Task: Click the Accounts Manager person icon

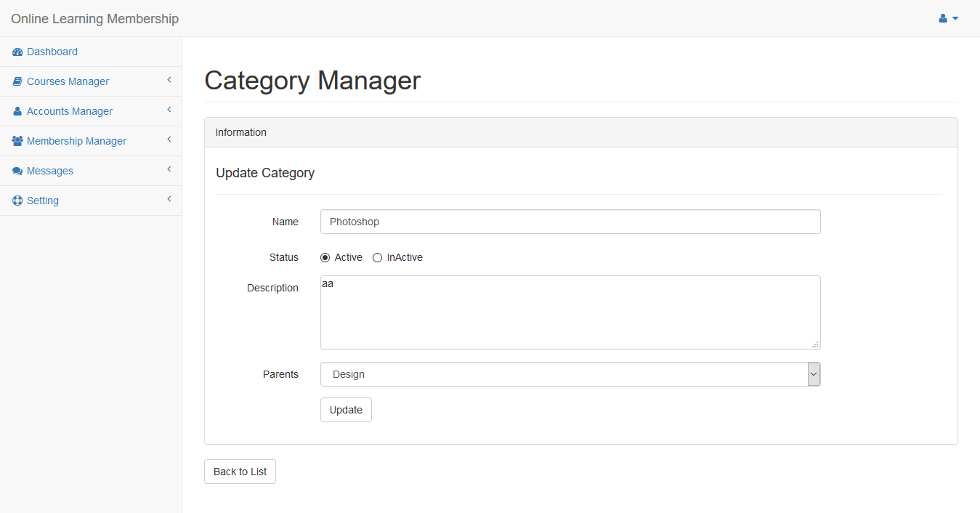Action: click(17, 112)
